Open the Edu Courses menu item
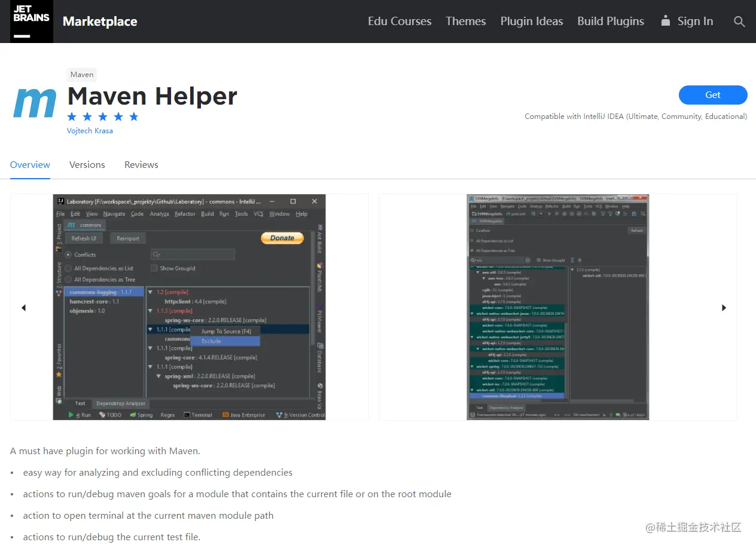The height and width of the screenshot is (548, 756). click(400, 22)
